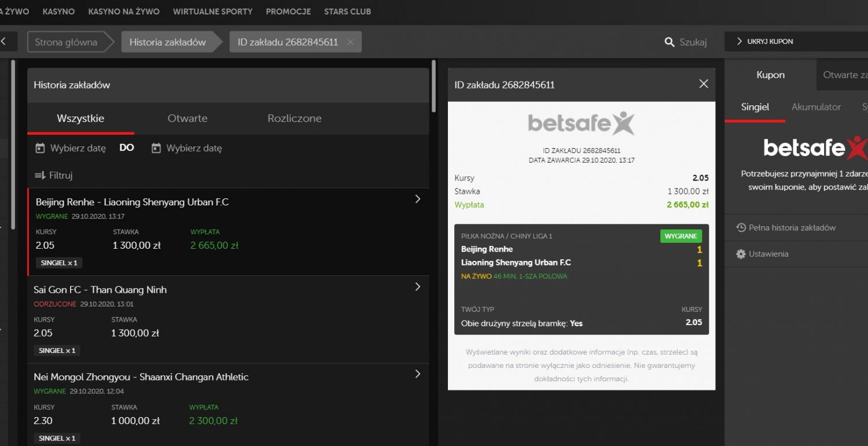Image resolution: width=868 pixels, height=446 pixels.
Task: Click the SINGIEL x 1 badge under Beijing Renhe
Action: coord(60,263)
